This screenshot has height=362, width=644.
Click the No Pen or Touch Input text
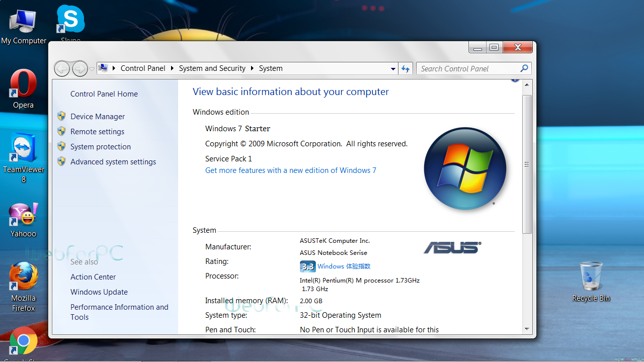pyautogui.click(x=369, y=330)
